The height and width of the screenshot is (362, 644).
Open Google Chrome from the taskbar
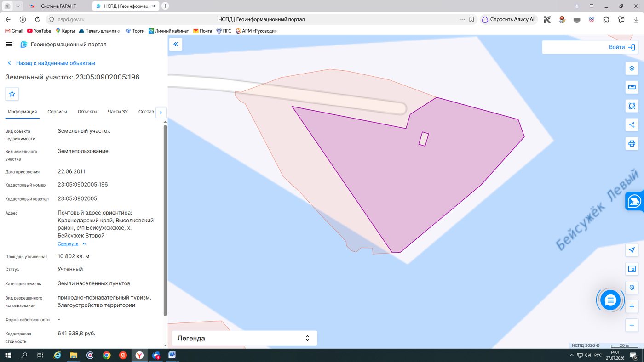pyautogui.click(x=107, y=355)
